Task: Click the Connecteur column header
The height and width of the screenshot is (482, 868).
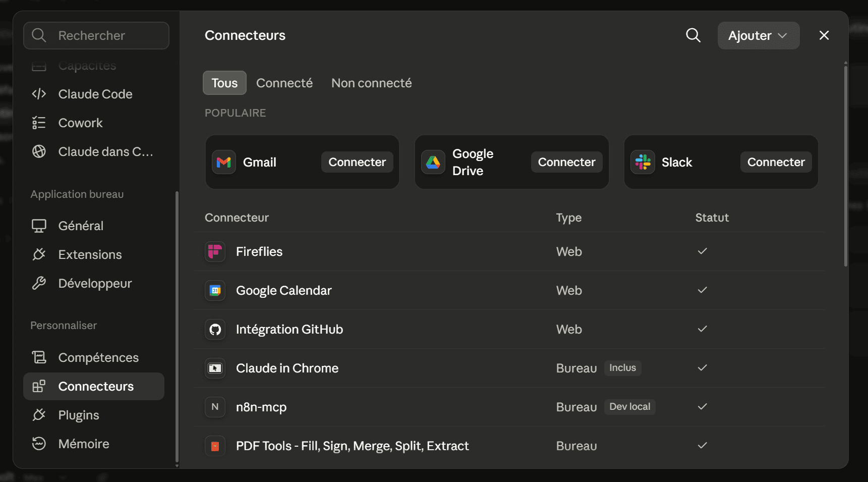Action: click(237, 218)
